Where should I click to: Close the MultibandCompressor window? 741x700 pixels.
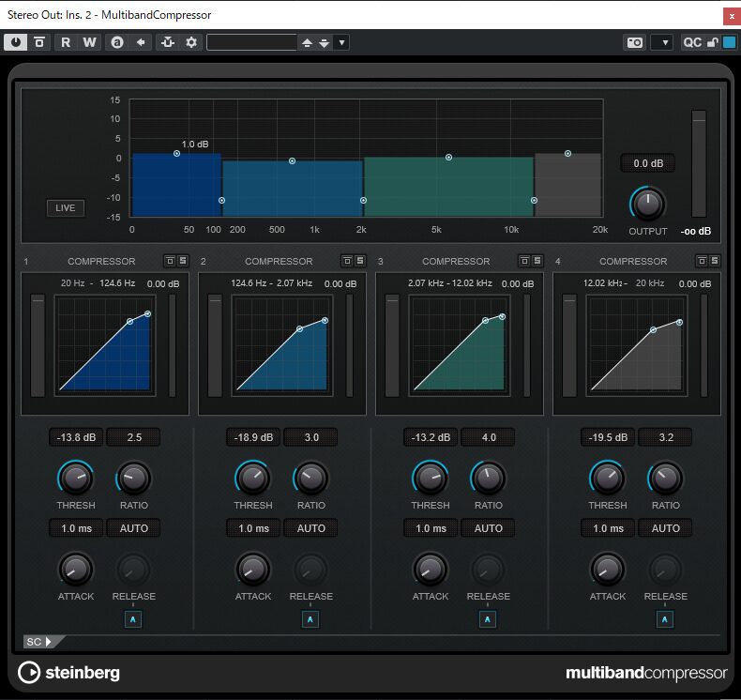point(732,16)
